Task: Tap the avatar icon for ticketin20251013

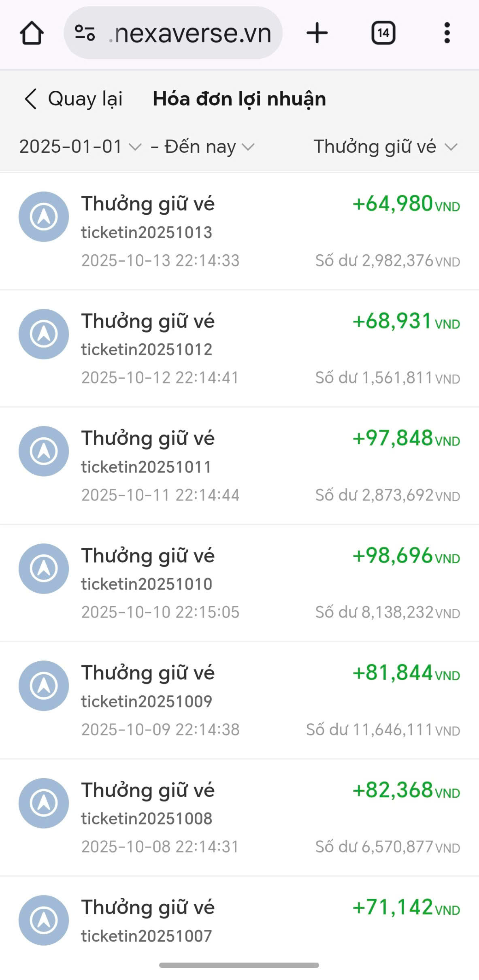Action: click(44, 217)
